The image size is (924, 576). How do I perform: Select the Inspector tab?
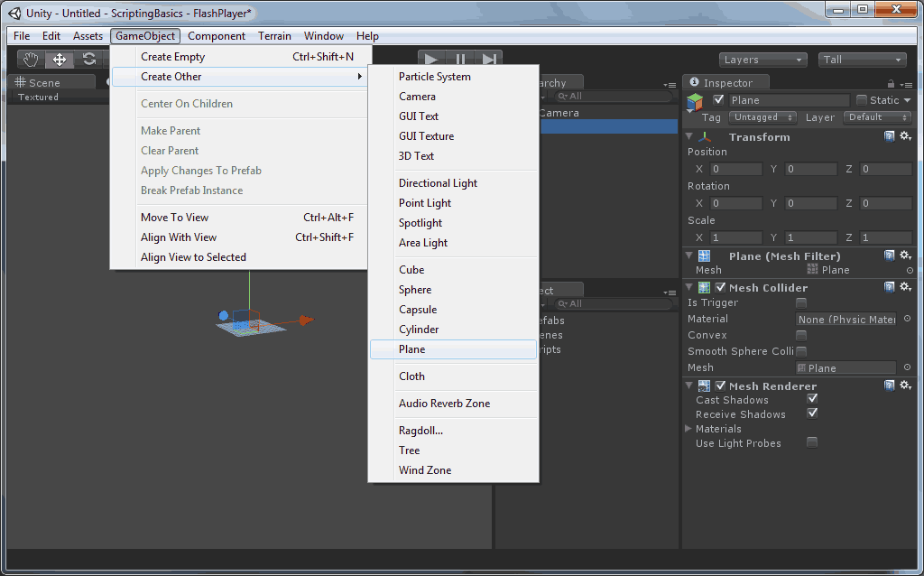(726, 82)
